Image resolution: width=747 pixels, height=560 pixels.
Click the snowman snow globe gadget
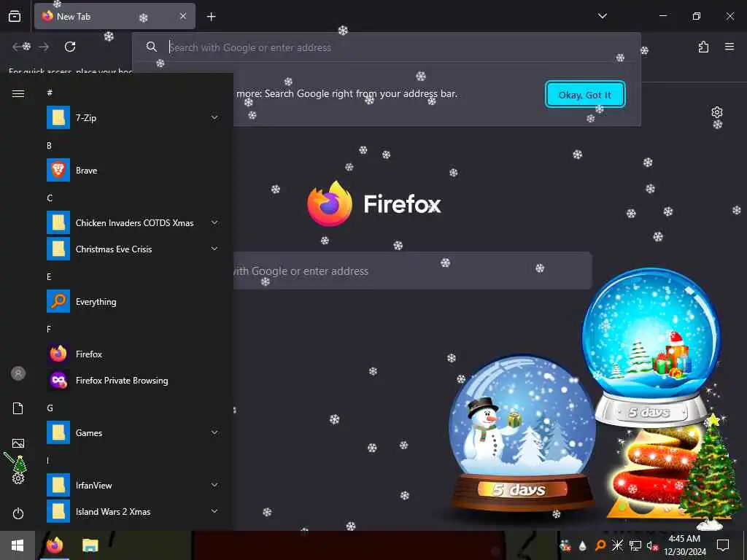[x=522, y=432]
